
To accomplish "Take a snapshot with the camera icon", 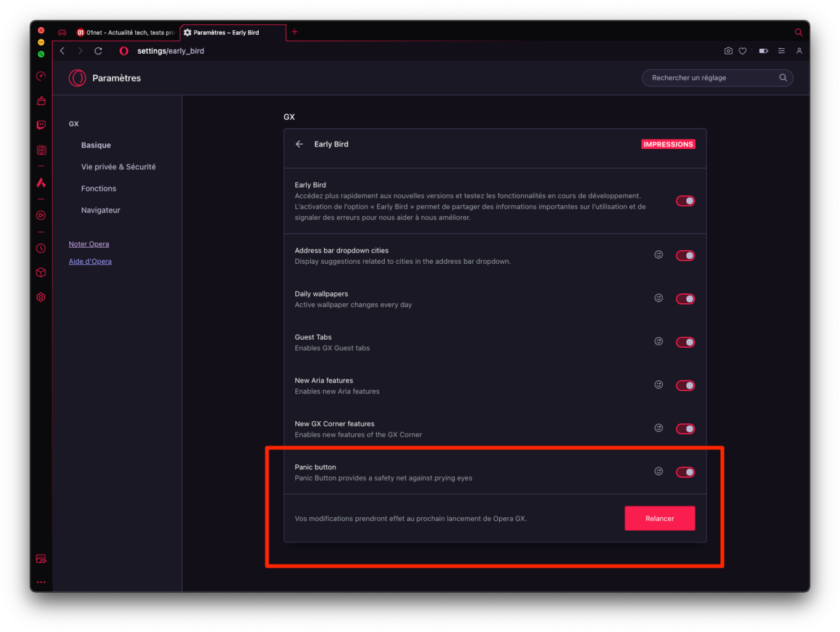I will point(728,51).
